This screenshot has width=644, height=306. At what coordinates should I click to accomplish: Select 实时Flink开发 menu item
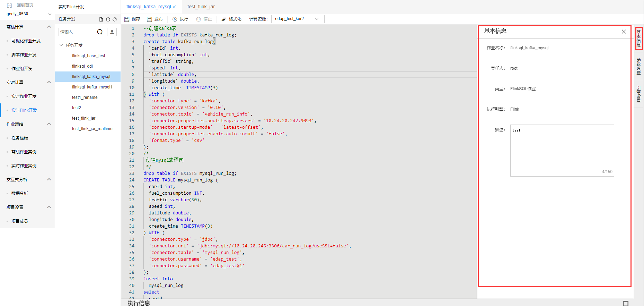click(x=24, y=110)
